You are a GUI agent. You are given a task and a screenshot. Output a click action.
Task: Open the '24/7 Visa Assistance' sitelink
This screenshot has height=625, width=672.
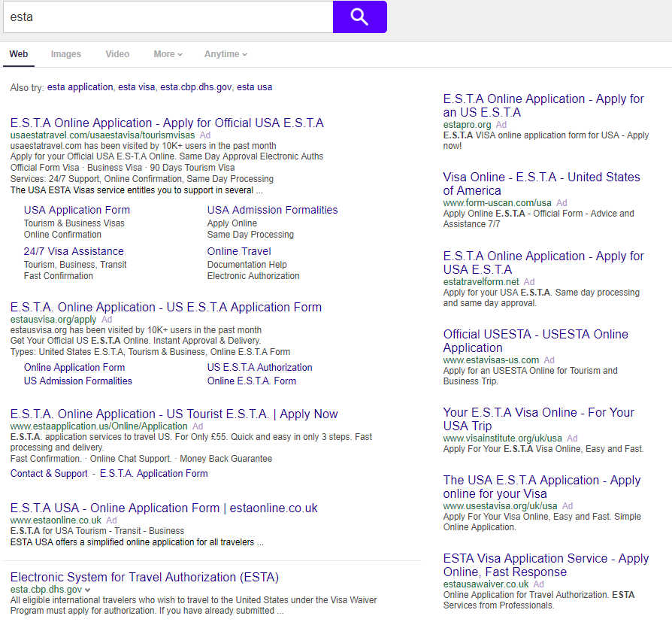(74, 251)
